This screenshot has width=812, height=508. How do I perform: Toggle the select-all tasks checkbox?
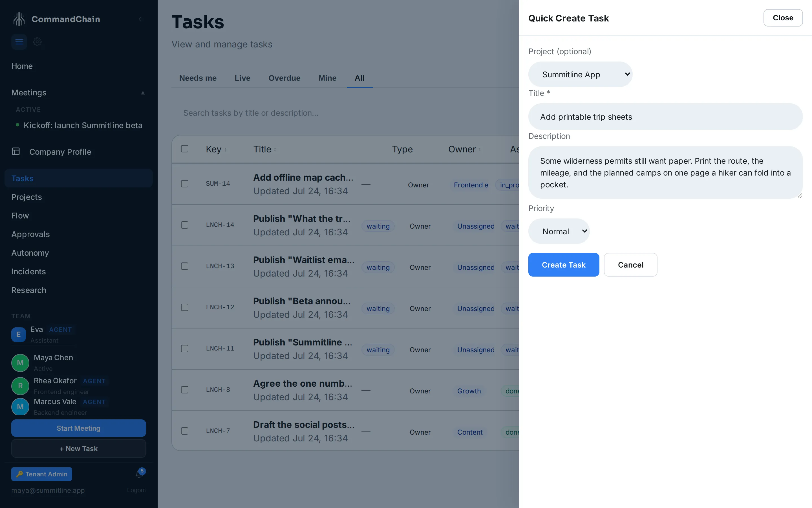[185, 149]
